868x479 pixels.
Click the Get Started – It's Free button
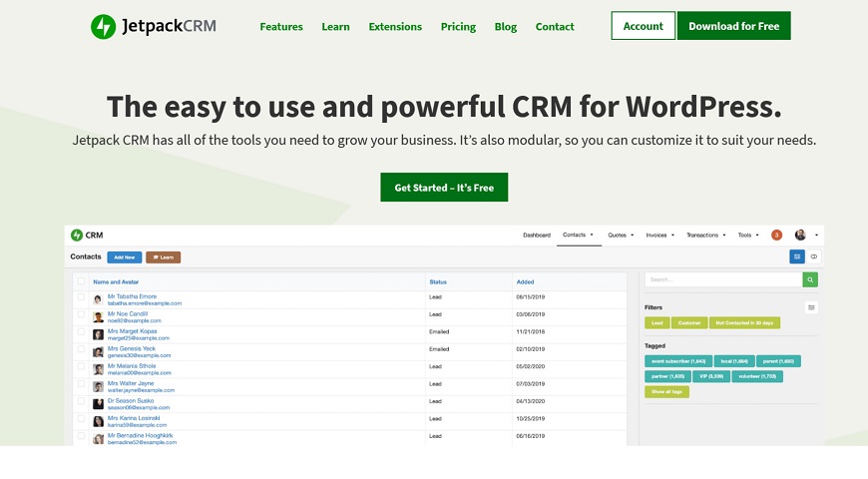[444, 188]
